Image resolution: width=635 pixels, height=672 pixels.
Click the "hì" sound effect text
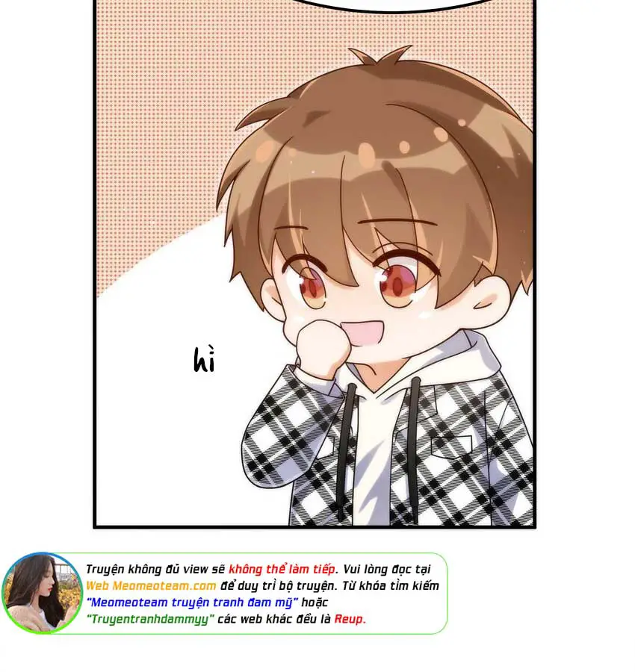coord(204,360)
